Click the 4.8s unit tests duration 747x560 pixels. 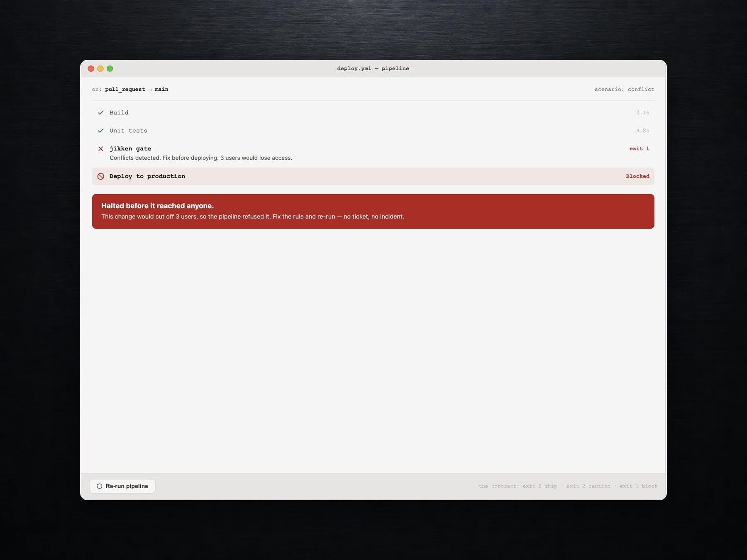click(x=642, y=131)
